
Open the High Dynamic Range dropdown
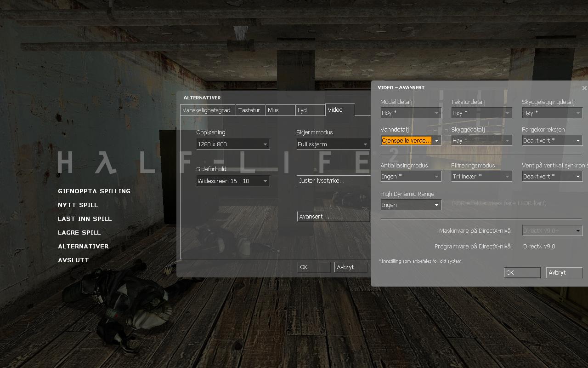[x=411, y=205]
